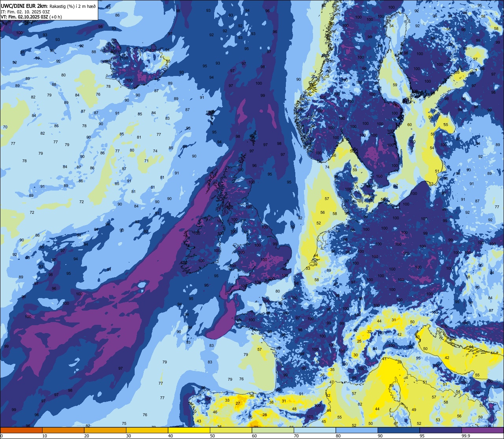Viewport: 504px width, 439px height.
Task: Click the navy swatch between 95 and 99.9
Action: 441,430
